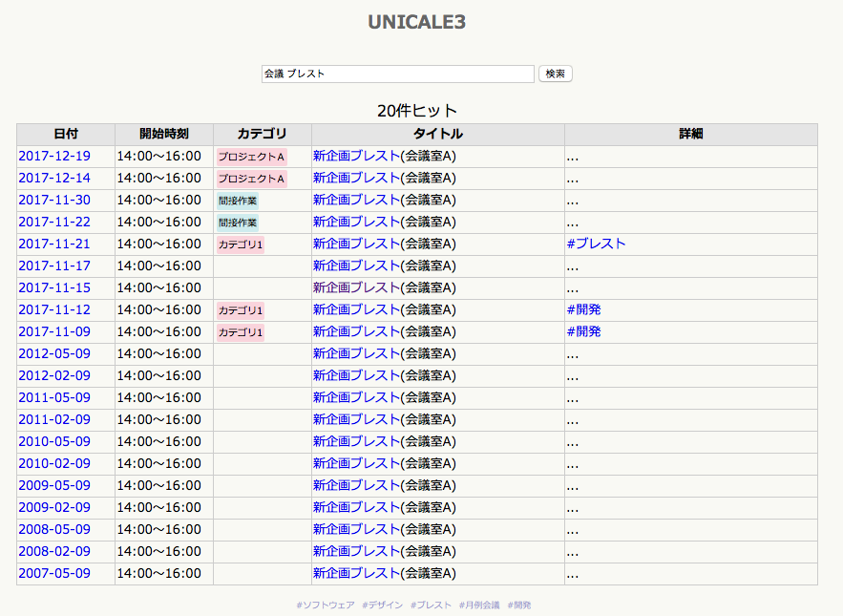Viewport: 843px width, 616px height.
Task: Click the 日付 column header
Action: 66,134
